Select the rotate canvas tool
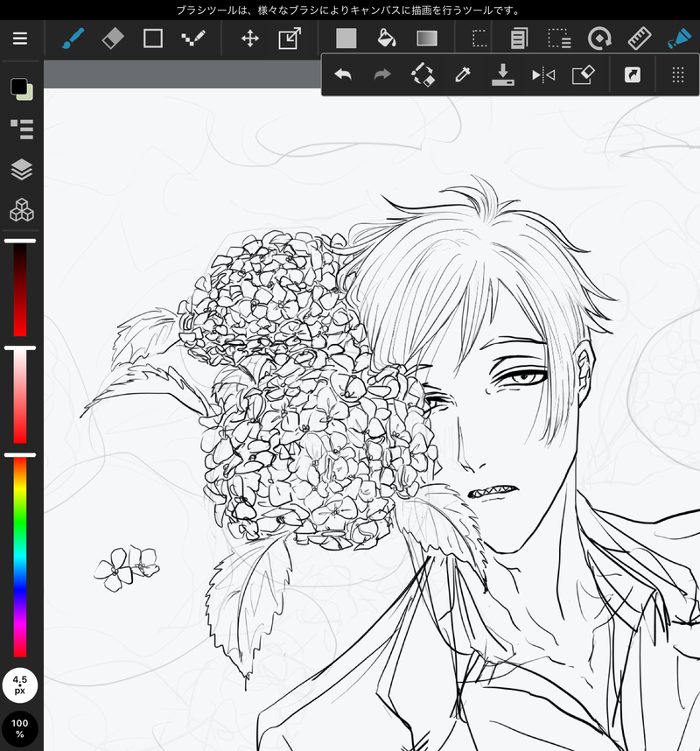Viewport: 700px width, 751px height. coord(599,39)
